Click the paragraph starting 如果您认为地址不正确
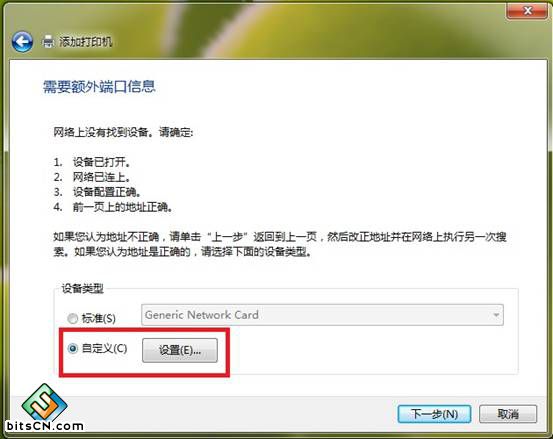This screenshot has width=553, height=439. 280,244
